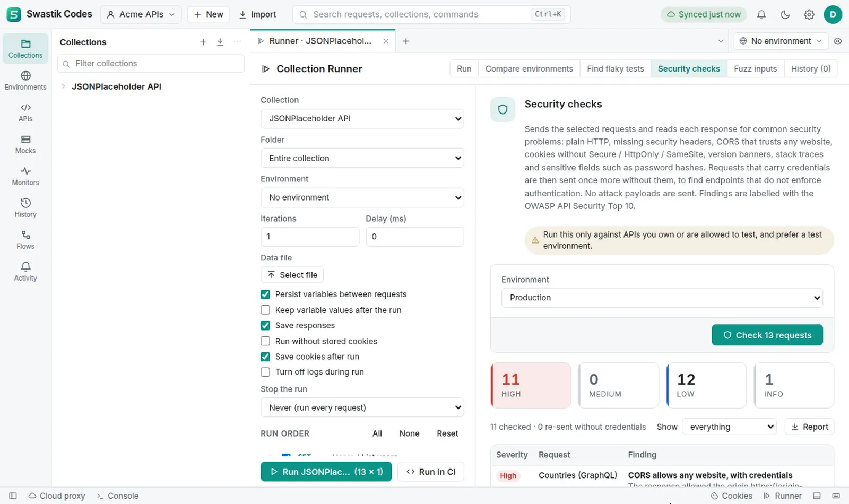Open the Environments sidebar panel

pos(25,80)
